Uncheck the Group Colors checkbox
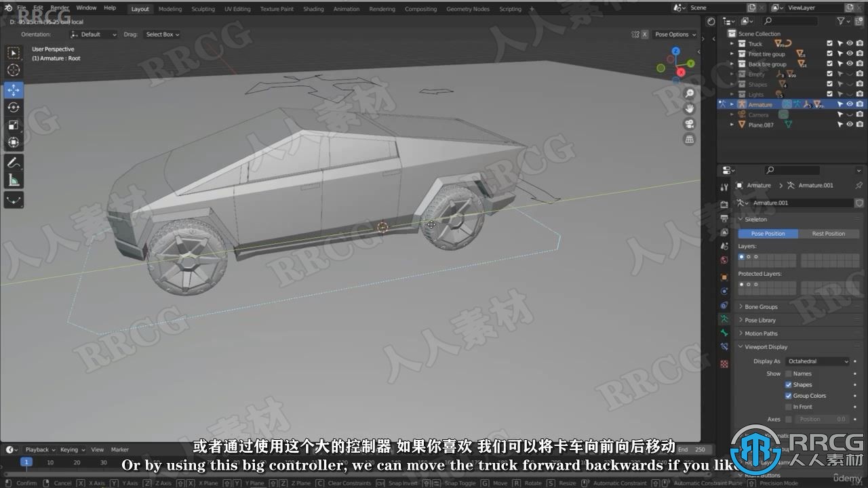Image resolution: width=868 pixels, height=488 pixels. (x=788, y=396)
